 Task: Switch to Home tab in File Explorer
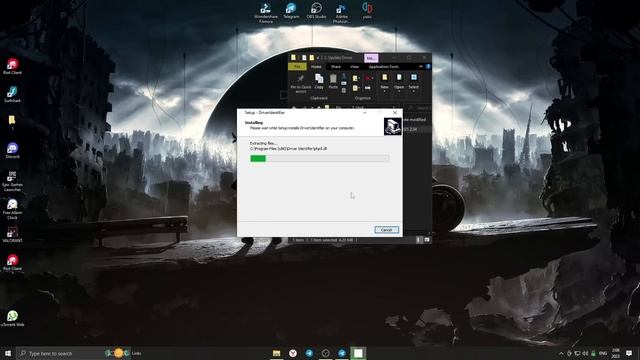click(x=316, y=67)
